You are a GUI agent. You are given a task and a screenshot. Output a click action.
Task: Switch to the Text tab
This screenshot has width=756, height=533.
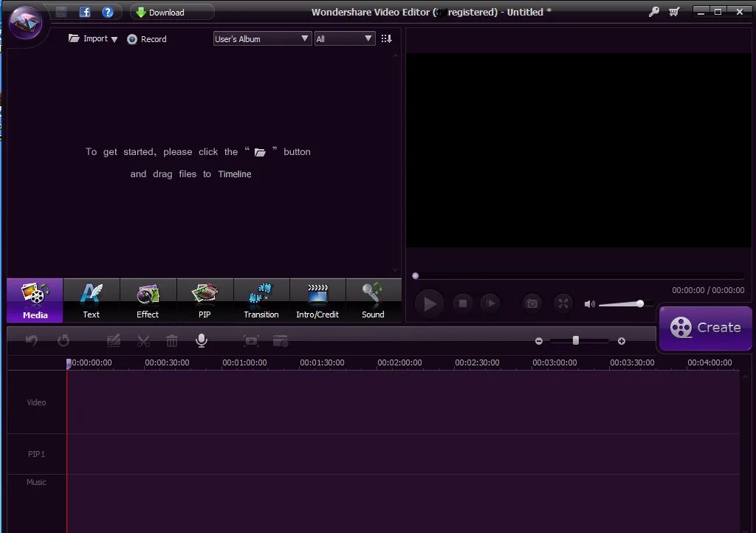(x=91, y=300)
